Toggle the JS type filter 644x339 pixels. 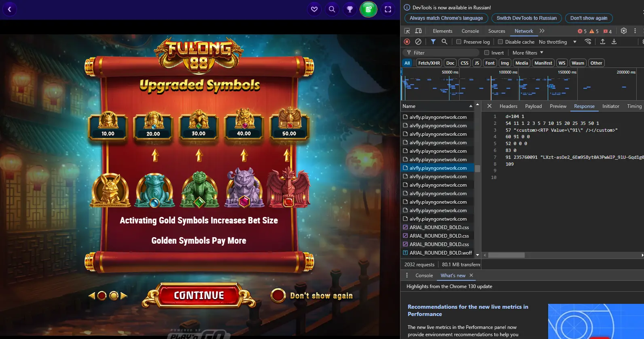pos(477,63)
